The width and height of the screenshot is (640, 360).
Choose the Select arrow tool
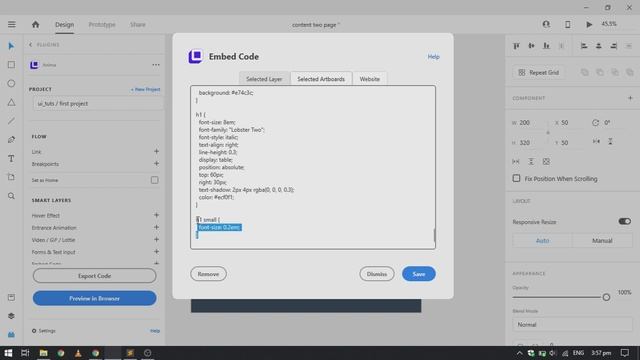click(x=11, y=46)
